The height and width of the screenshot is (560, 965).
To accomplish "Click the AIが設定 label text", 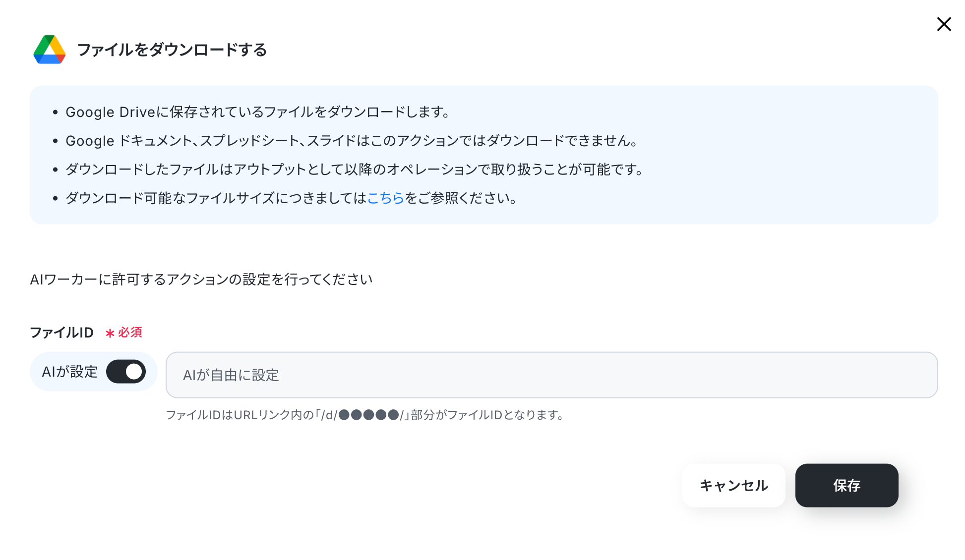I will tap(69, 372).
